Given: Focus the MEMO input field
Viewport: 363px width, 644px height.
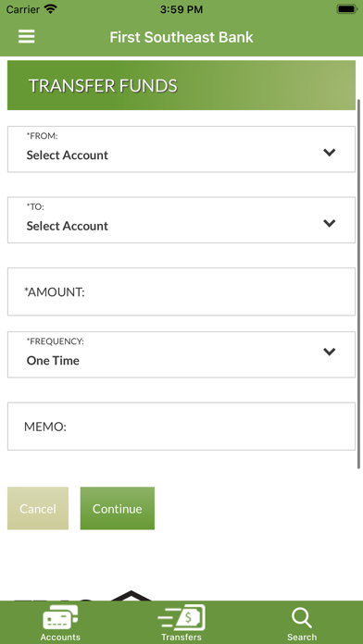Looking at the screenshot, I should coord(181,427).
